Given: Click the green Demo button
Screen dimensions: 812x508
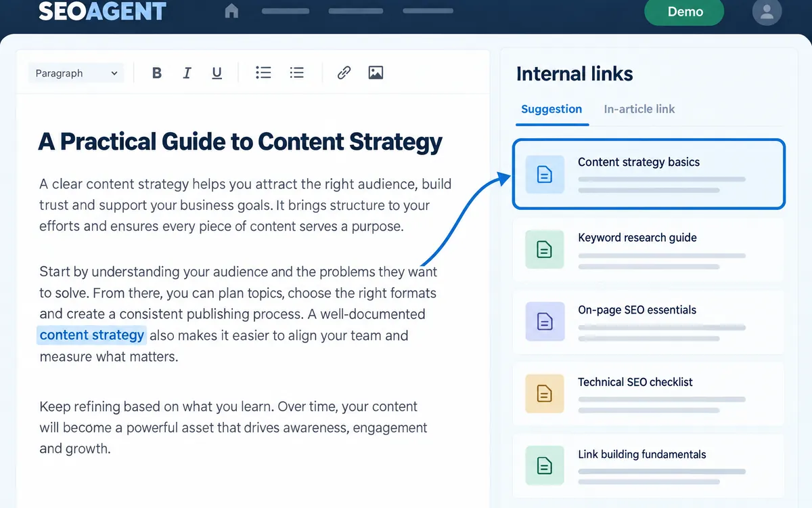Looking at the screenshot, I should (x=684, y=12).
